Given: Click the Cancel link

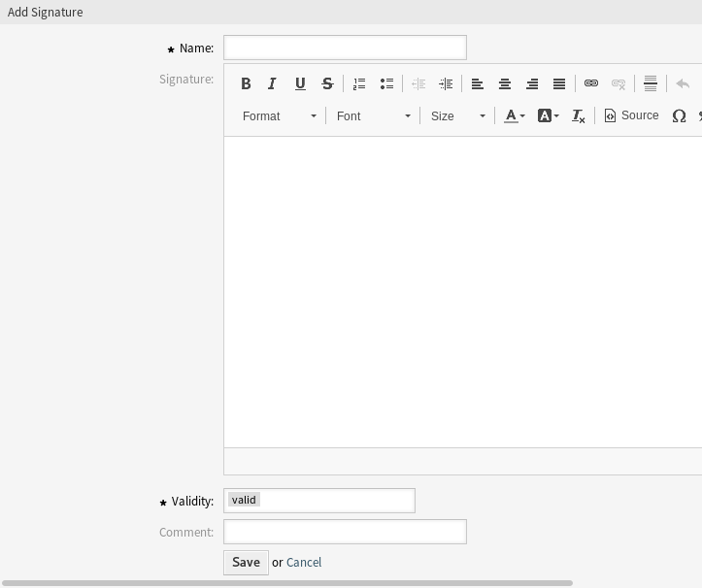Looking at the screenshot, I should coord(304,563).
